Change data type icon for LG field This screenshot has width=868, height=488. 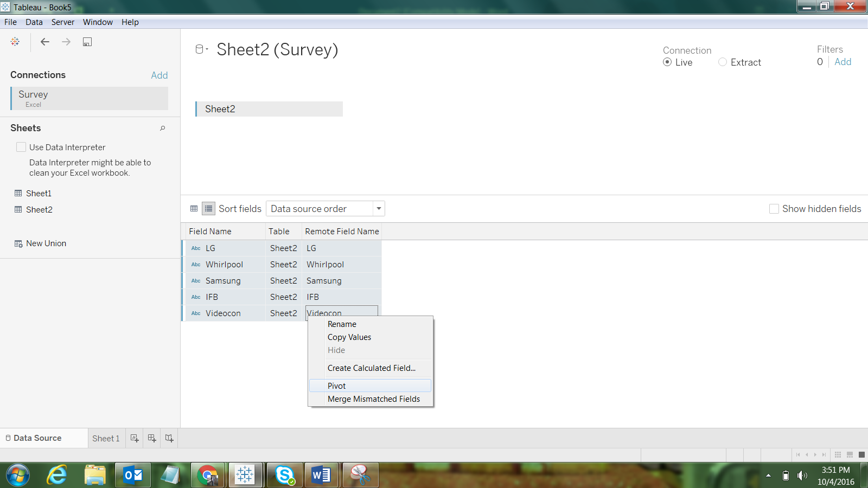point(196,248)
